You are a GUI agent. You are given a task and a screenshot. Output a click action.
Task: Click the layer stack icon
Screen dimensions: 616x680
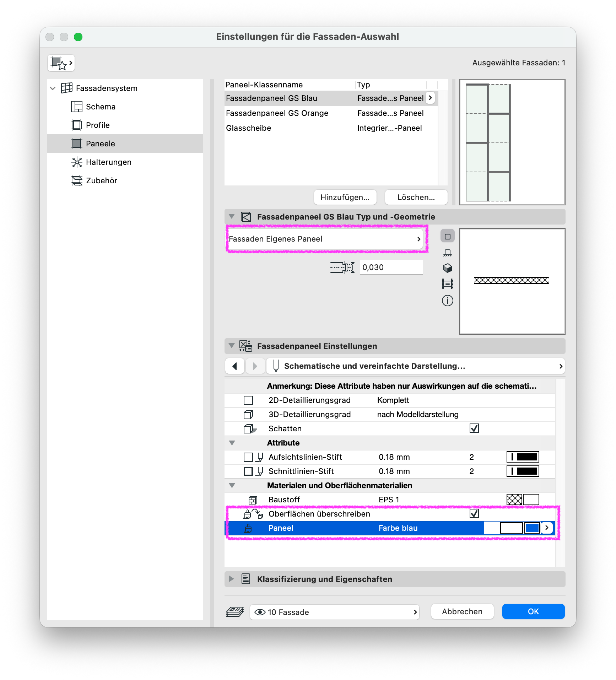pos(235,612)
